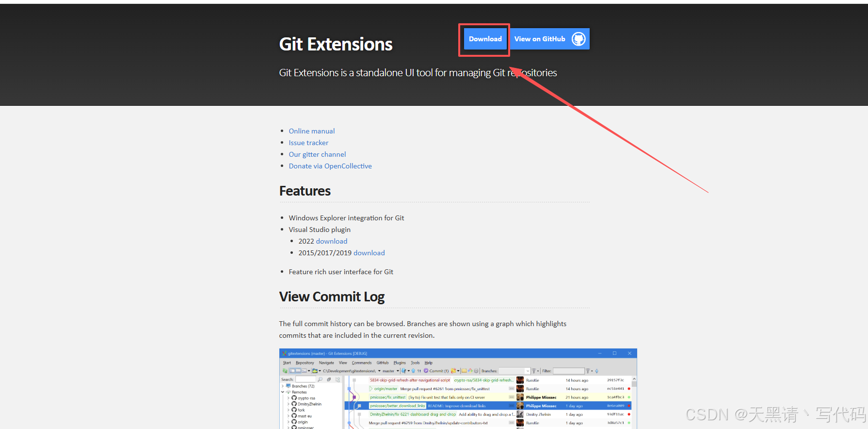Screen dimensions: 868x429
Task: Go to the Issue tracker link
Action: (x=308, y=143)
